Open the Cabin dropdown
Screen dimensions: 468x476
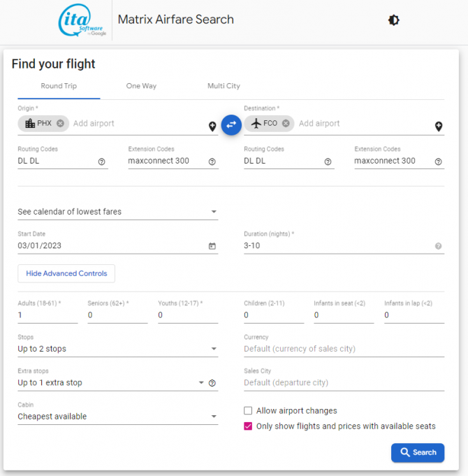point(117,416)
